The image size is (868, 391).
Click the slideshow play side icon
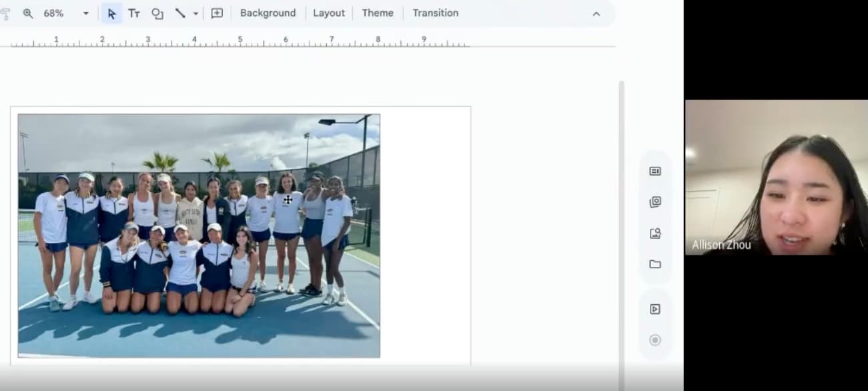[655, 309]
